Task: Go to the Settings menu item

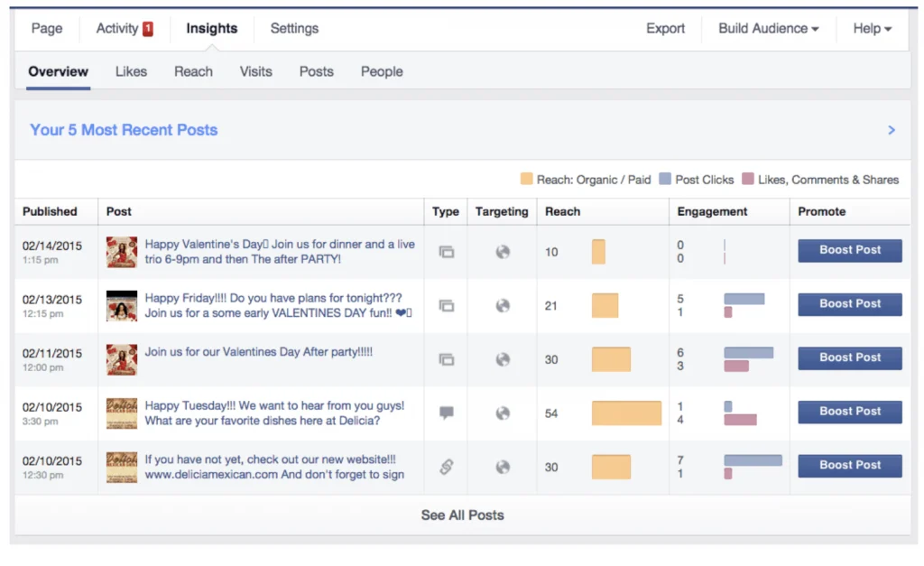Action: (294, 28)
